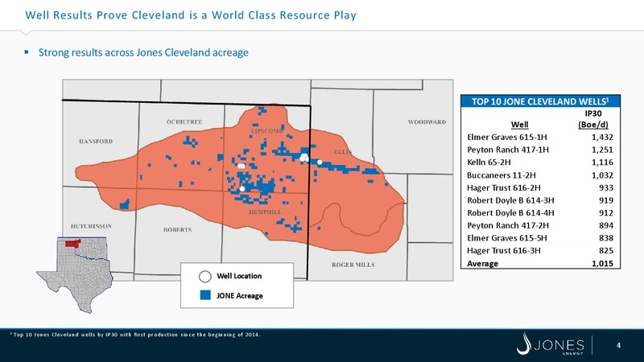
Task: Select the 'Peyton Ranch 417-1H' well name
Action: click(x=508, y=150)
